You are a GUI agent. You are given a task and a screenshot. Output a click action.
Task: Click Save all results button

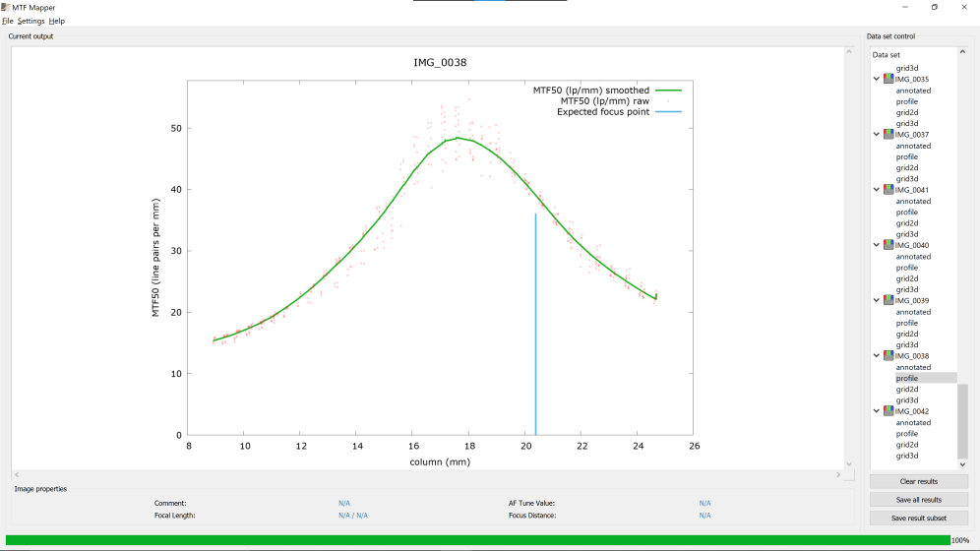pyautogui.click(x=919, y=500)
